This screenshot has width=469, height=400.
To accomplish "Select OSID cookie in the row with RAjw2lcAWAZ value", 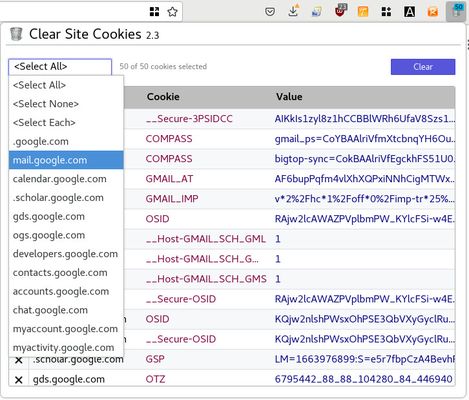I will tap(157, 219).
